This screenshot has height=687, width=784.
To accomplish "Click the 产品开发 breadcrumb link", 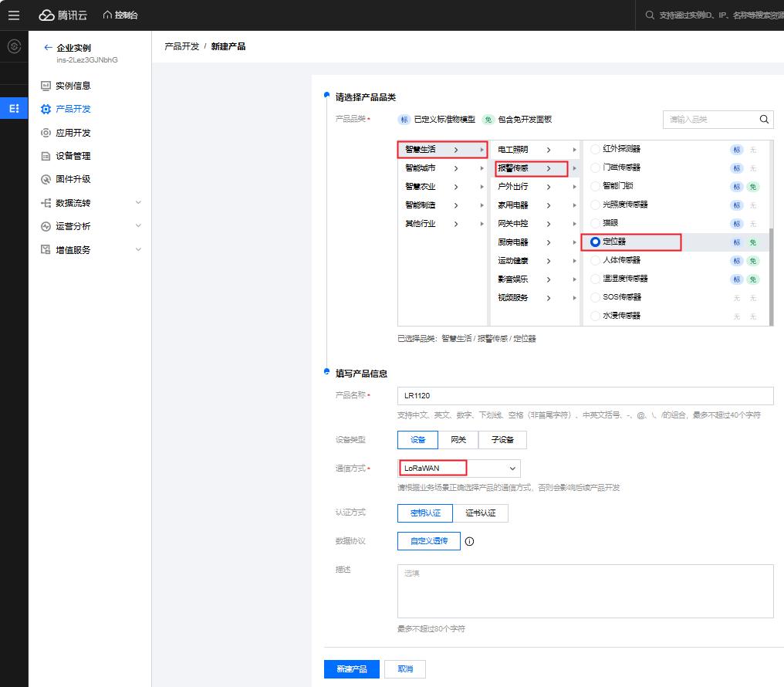I will [x=182, y=46].
